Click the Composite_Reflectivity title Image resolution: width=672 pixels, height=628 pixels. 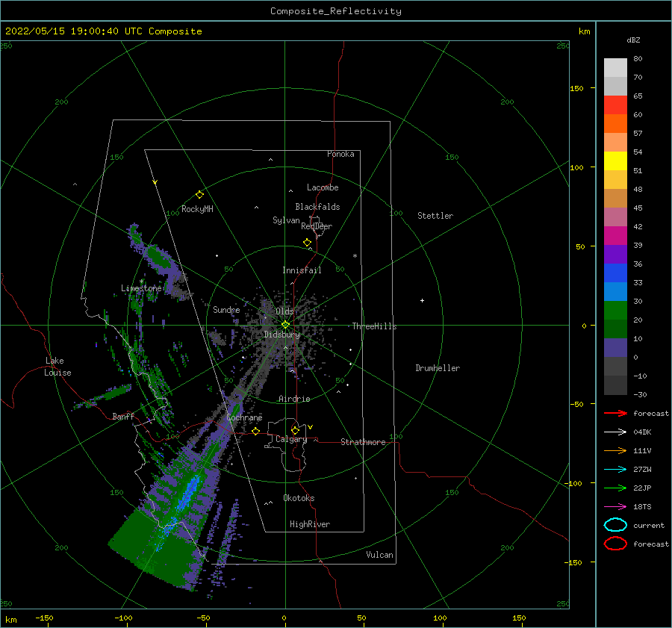coord(336,11)
